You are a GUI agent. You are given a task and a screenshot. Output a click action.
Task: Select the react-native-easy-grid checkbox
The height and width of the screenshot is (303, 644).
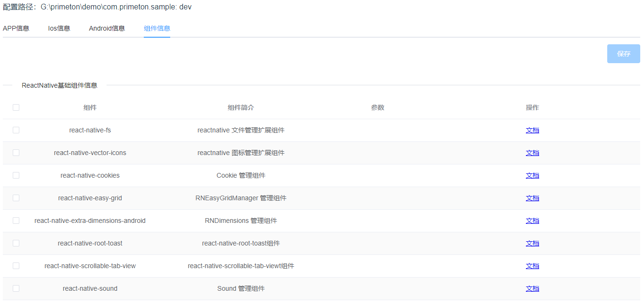(x=16, y=198)
